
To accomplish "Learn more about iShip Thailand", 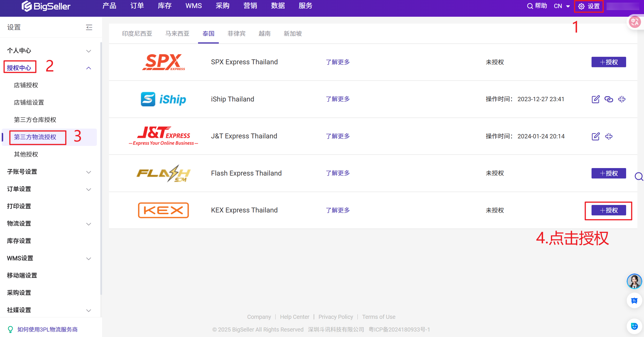I will (338, 99).
